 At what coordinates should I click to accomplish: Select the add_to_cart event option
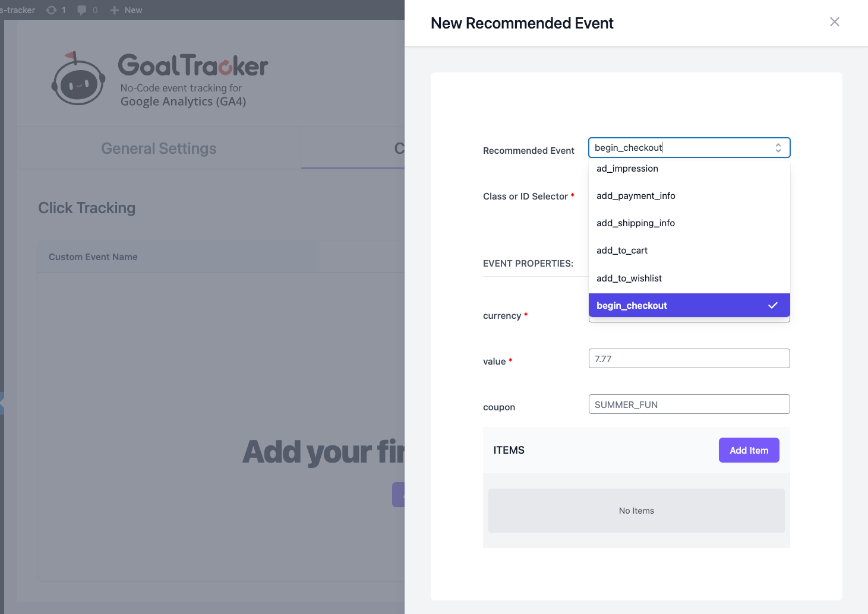point(622,251)
